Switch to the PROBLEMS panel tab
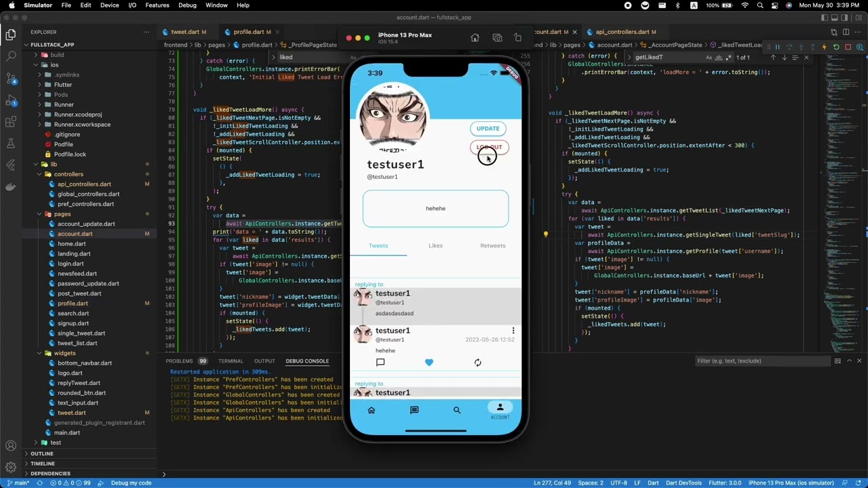 point(179,361)
